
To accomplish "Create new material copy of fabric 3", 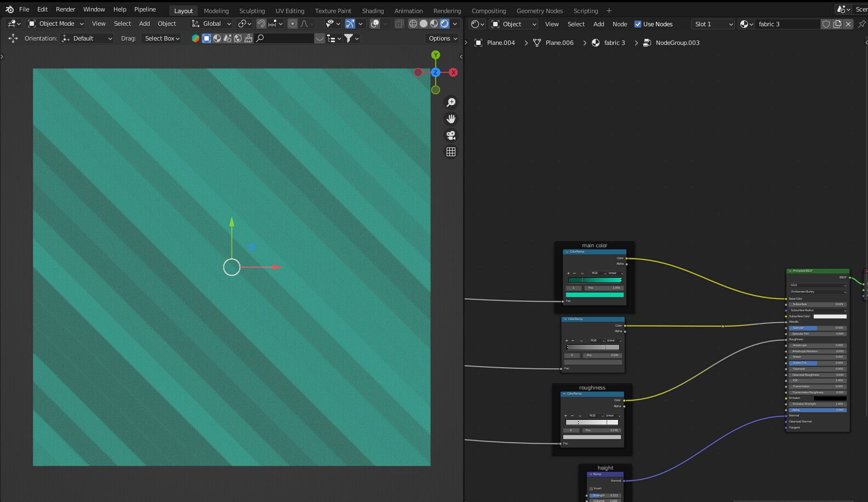I will click(x=837, y=24).
